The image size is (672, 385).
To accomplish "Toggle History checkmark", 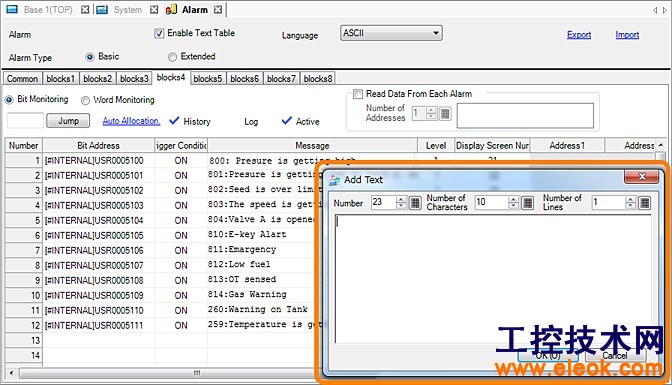I will 174,121.
